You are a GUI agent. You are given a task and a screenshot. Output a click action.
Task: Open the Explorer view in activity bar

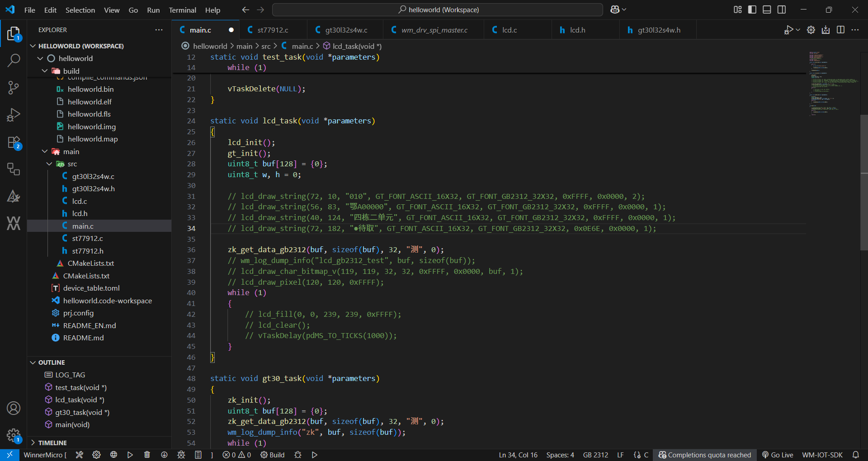point(14,33)
